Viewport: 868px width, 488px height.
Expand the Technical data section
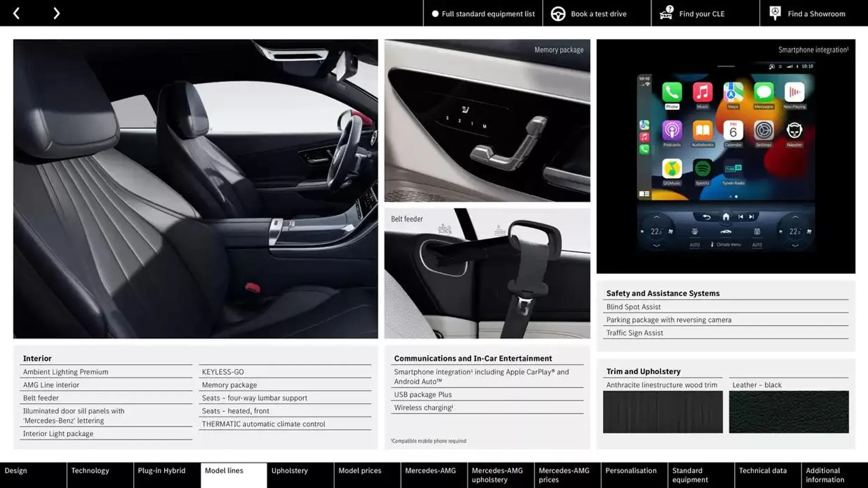[764, 474]
